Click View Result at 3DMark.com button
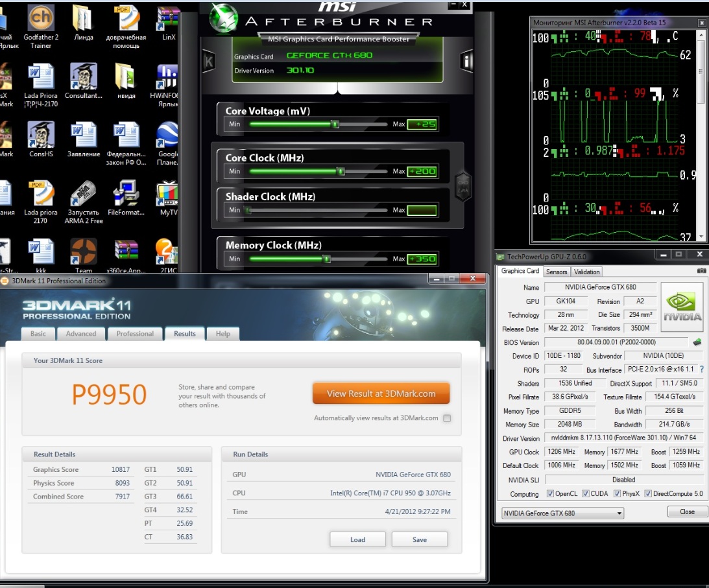709x588 pixels. [x=381, y=394]
